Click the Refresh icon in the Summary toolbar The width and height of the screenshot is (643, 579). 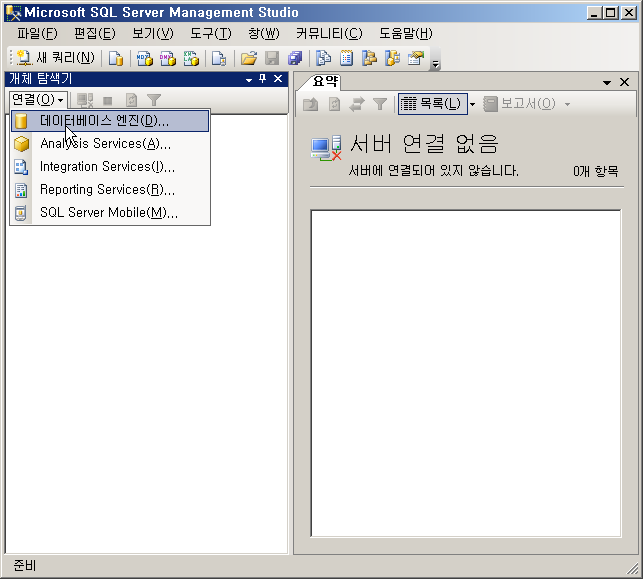tap(334, 104)
